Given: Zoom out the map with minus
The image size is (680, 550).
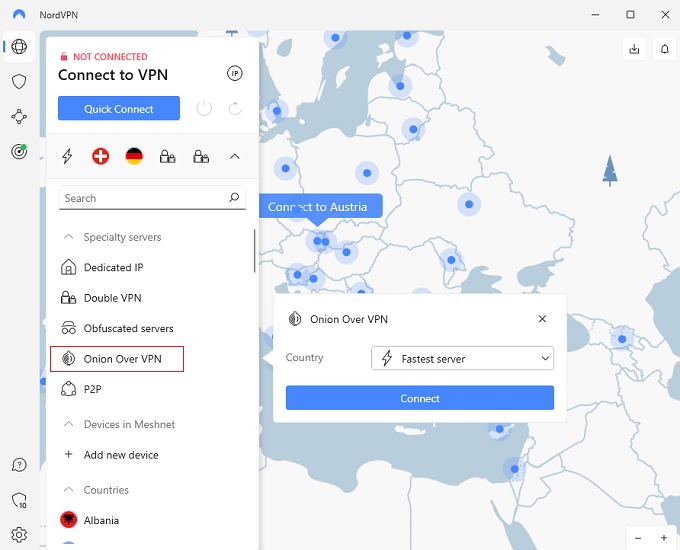Looking at the screenshot, I should click(x=638, y=538).
